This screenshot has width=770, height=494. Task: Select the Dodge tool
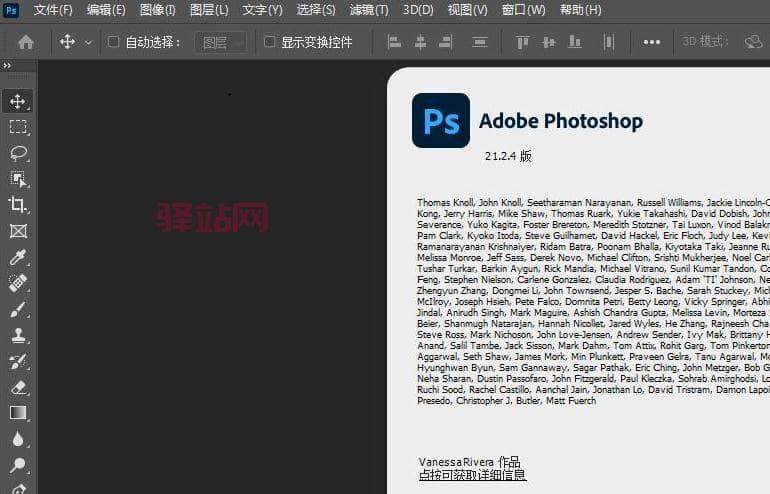(18, 465)
